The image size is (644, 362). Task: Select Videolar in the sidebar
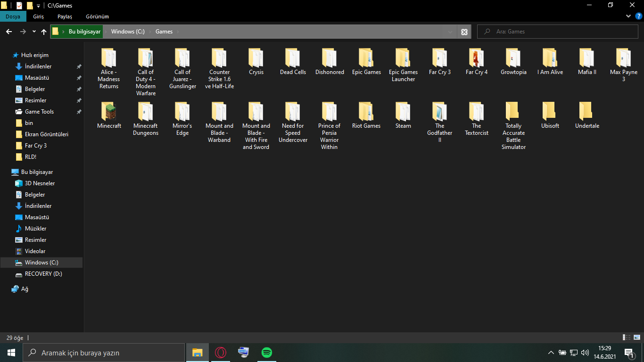(35, 251)
